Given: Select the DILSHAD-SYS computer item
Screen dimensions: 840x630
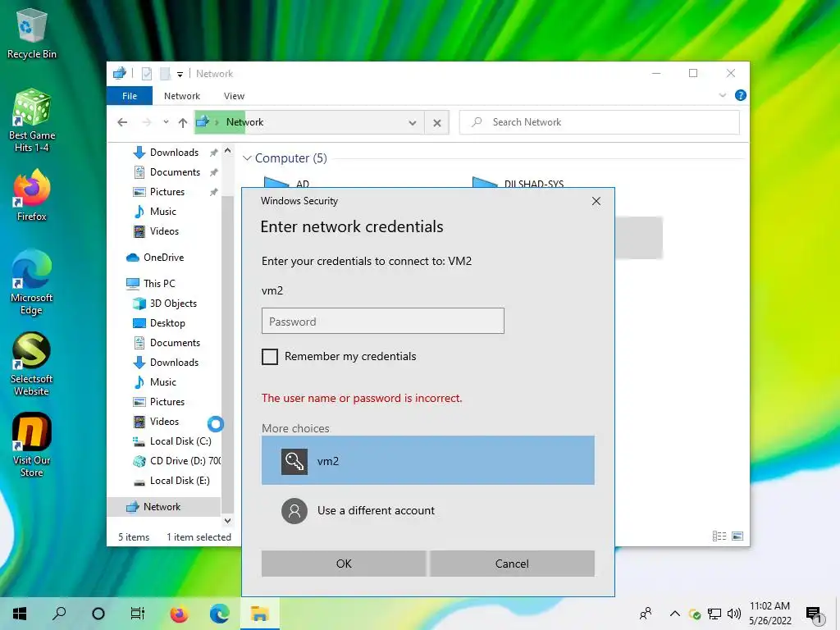Looking at the screenshot, I should (518, 182).
